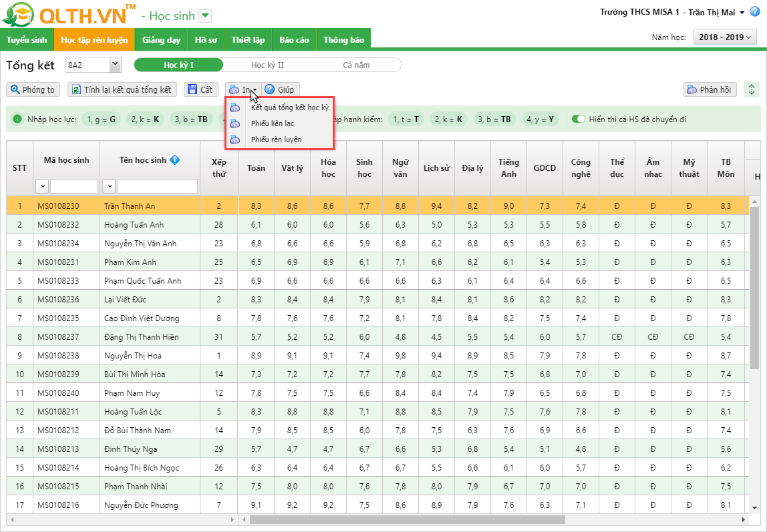Click student code MS0108237

click(58, 337)
